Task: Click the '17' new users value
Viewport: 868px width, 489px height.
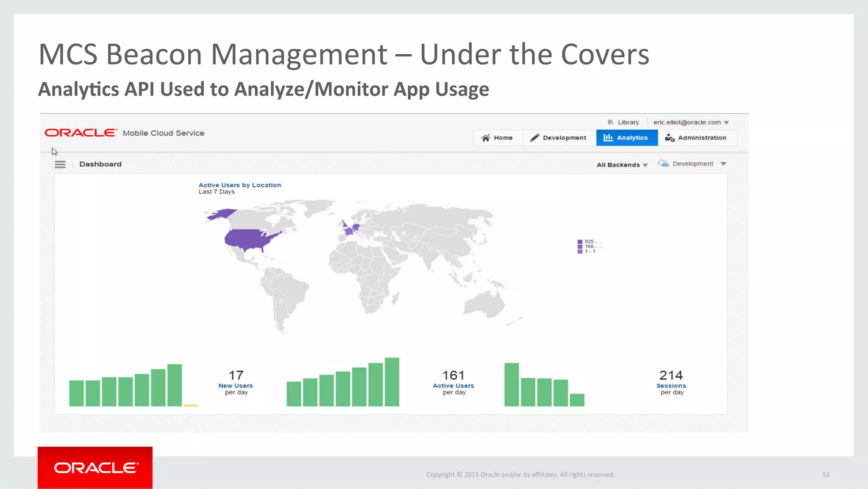Action: click(x=236, y=375)
